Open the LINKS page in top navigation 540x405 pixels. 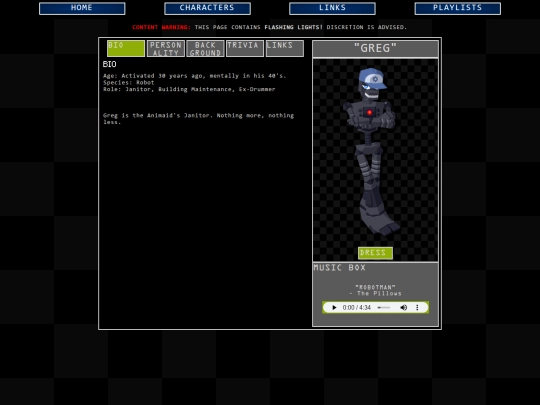[332, 8]
